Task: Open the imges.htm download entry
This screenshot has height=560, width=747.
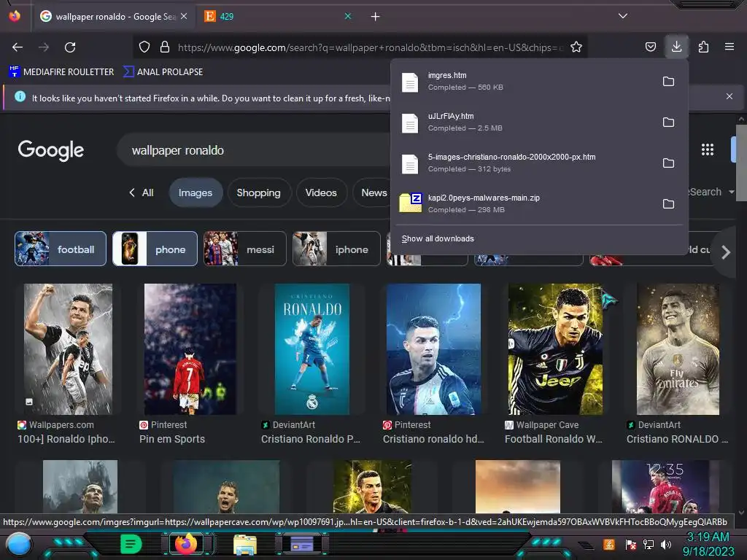Action: (x=524, y=82)
